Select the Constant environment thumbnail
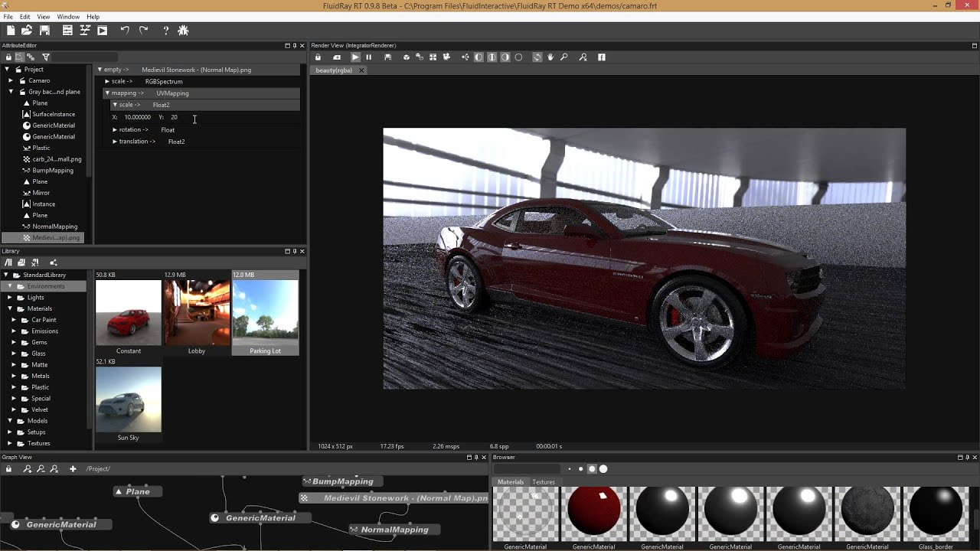 pyautogui.click(x=129, y=312)
